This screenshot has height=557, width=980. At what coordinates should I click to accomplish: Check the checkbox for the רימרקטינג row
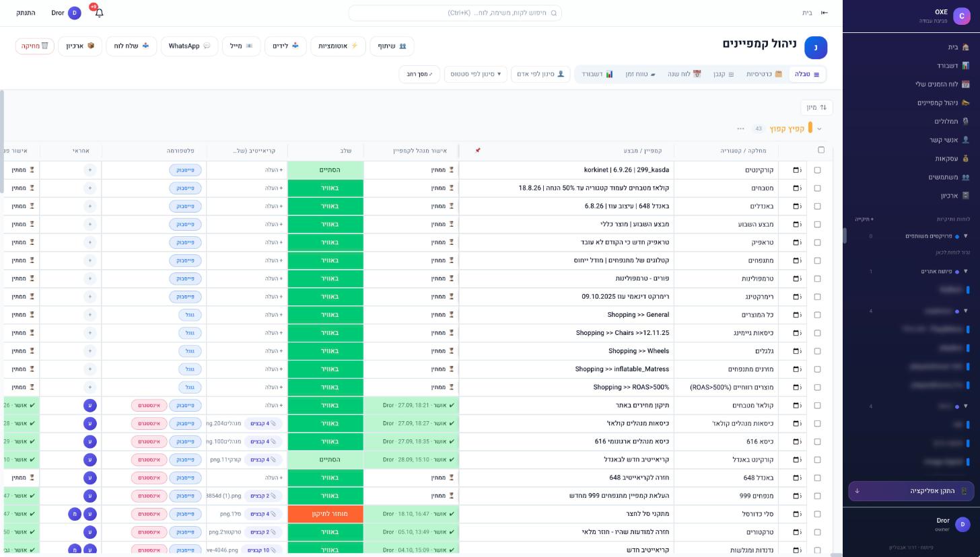(x=817, y=297)
